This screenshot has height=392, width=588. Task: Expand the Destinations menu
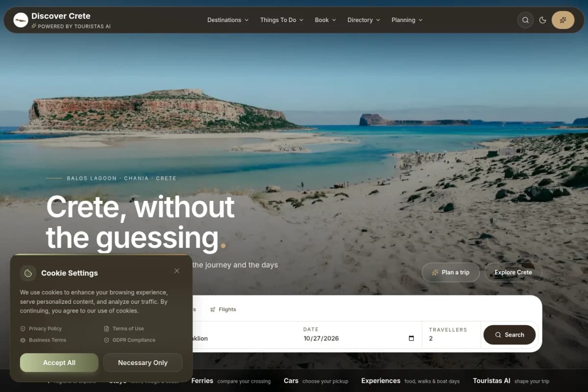click(x=228, y=20)
